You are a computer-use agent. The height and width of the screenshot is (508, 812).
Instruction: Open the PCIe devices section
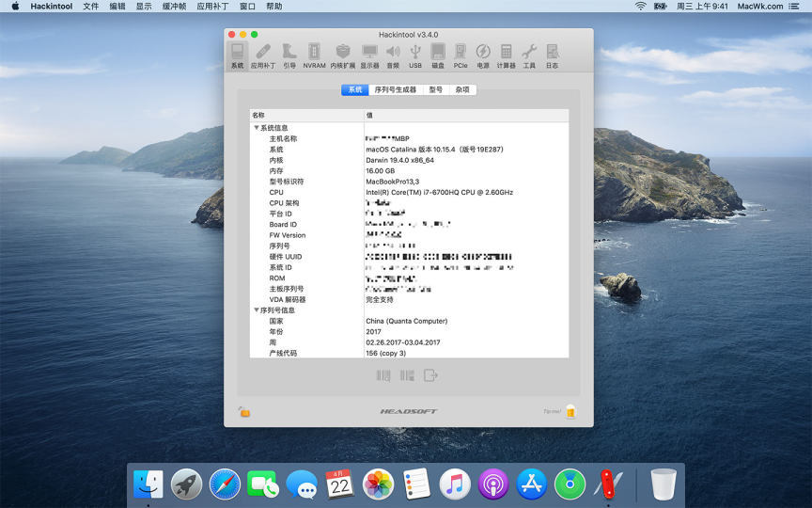461,56
